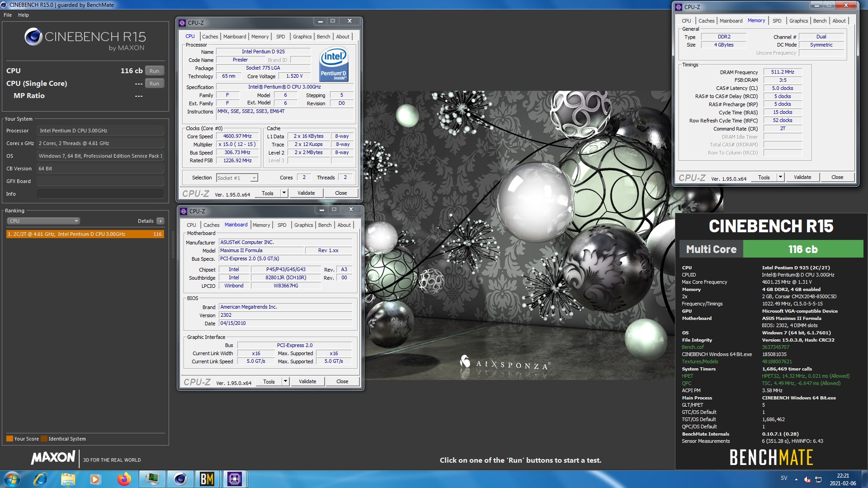Open File Explorer folder taskbar icon
Image resolution: width=868 pixels, height=488 pixels.
[x=68, y=479]
